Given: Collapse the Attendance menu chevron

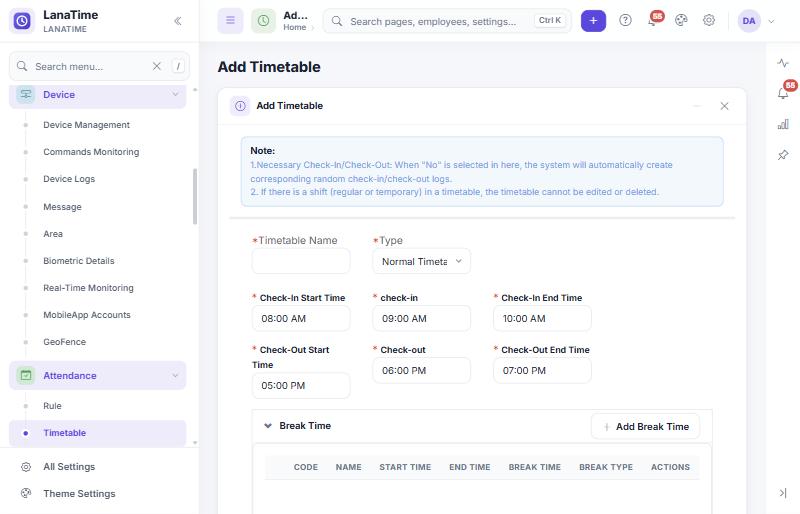Looking at the screenshot, I should [x=175, y=376].
